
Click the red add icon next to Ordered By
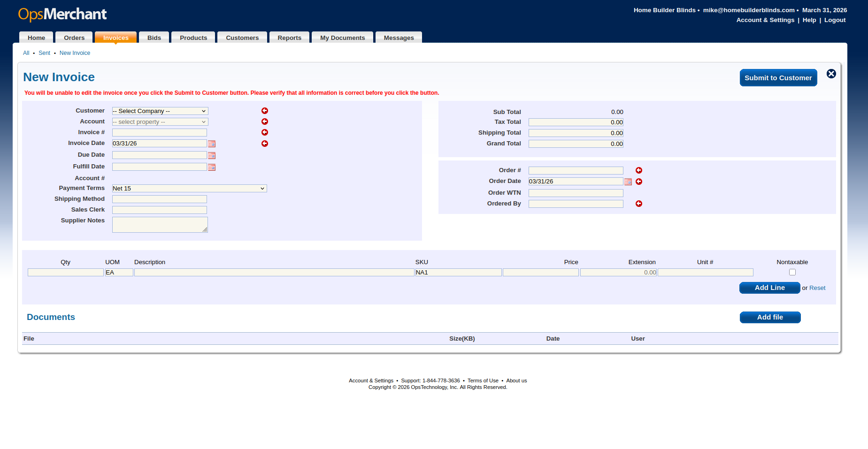[639, 204]
